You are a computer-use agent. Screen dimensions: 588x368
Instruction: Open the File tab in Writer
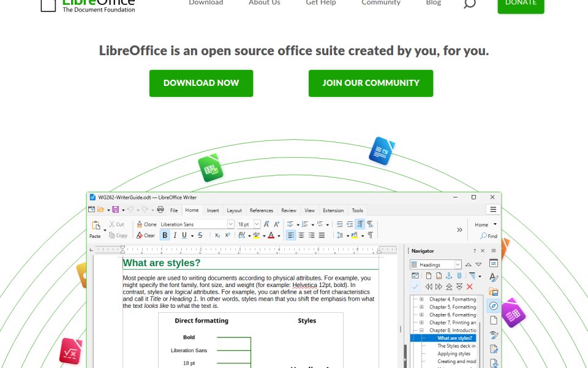coord(173,210)
